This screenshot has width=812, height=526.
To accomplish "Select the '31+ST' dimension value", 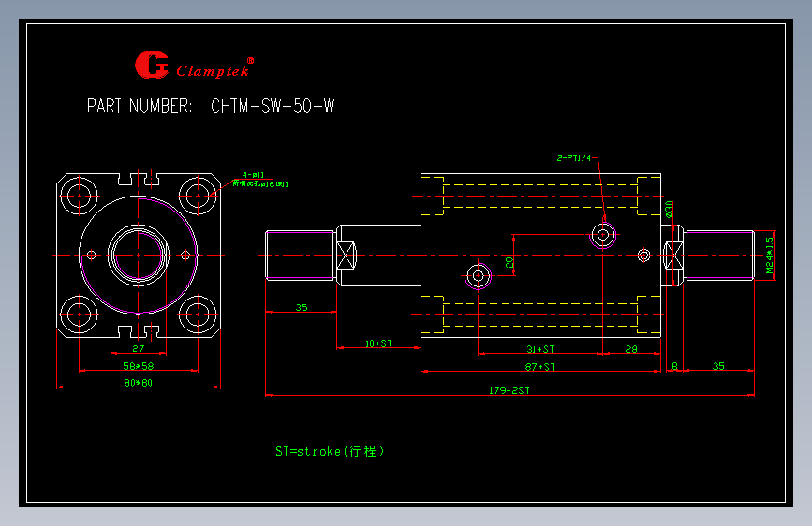I will [540, 349].
